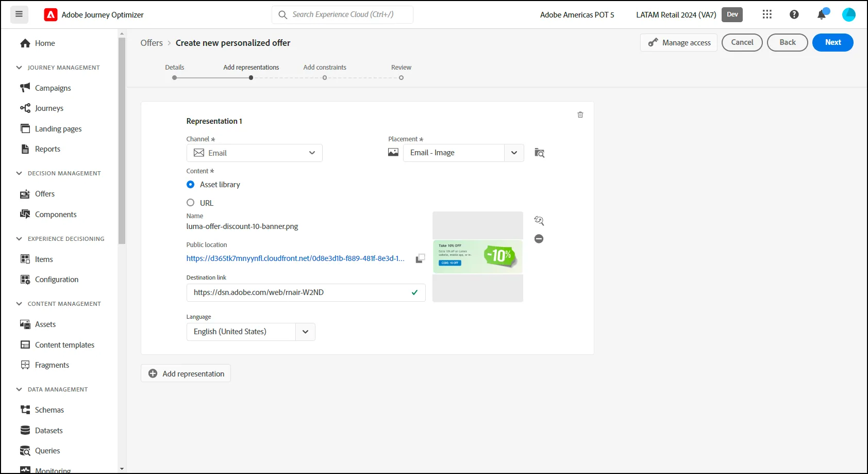The height and width of the screenshot is (474, 868).
Task: Collapse the Journey Management section
Action: pyautogui.click(x=19, y=68)
